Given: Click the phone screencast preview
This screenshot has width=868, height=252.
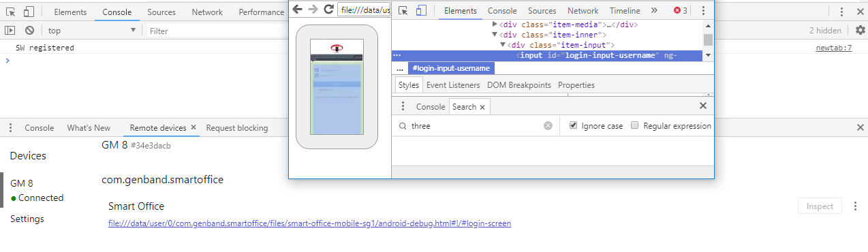Looking at the screenshot, I should click(337, 86).
